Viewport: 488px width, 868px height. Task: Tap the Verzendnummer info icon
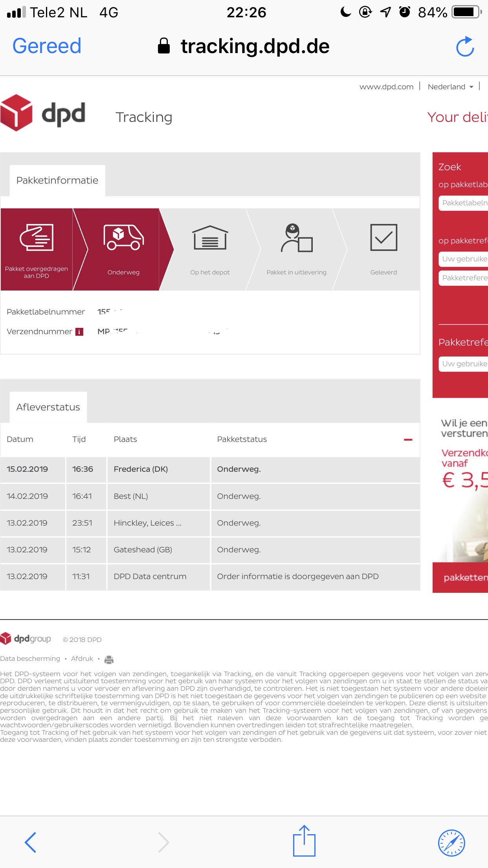[79, 332]
